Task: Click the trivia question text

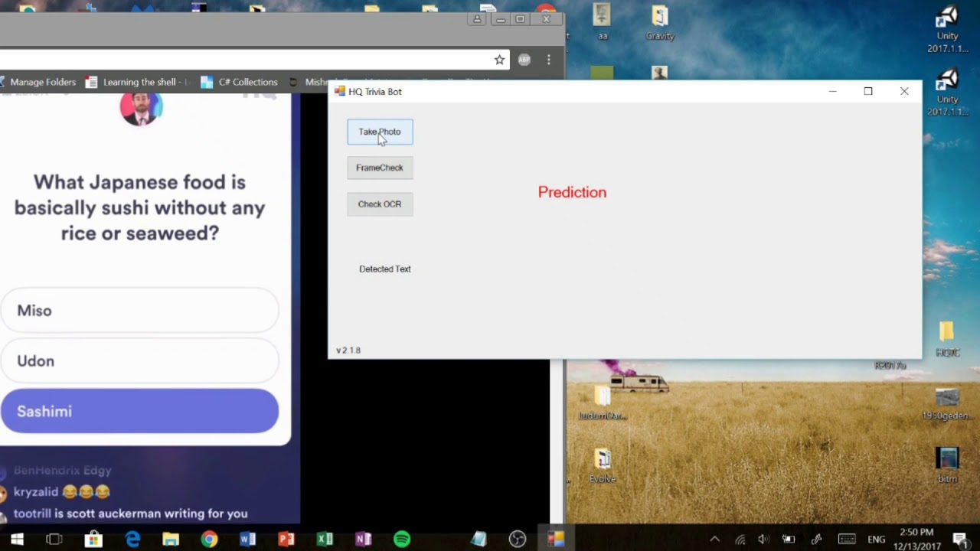Action: (140, 207)
